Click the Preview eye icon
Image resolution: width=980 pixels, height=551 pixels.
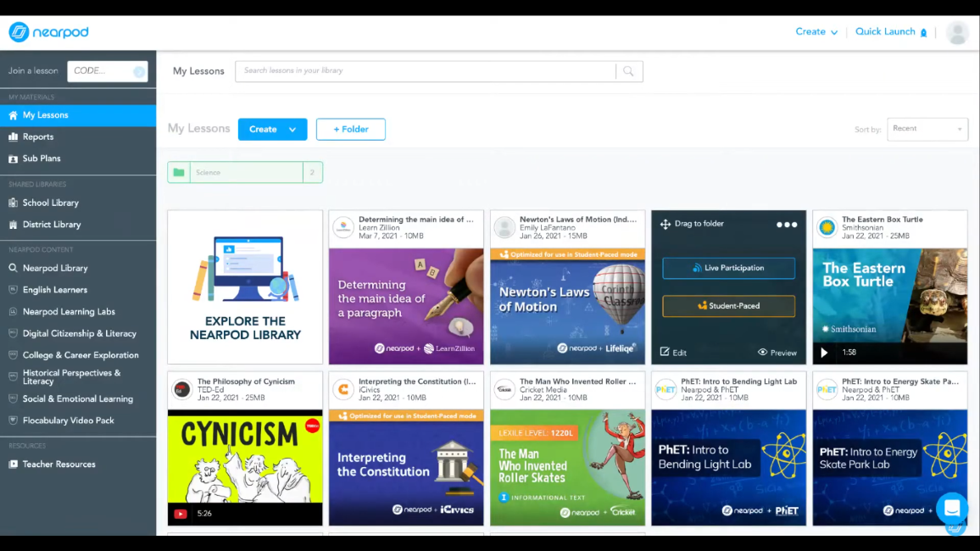point(762,353)
